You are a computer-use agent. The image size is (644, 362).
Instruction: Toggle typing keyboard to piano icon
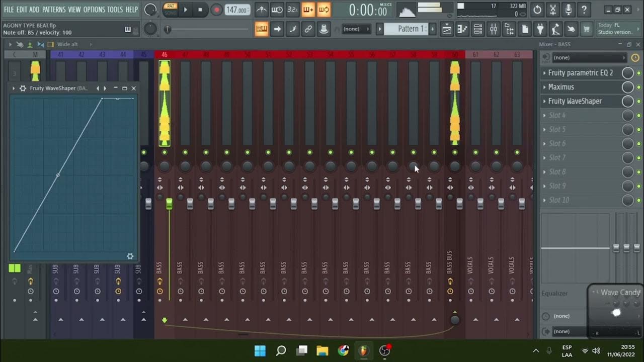[261, 29]
